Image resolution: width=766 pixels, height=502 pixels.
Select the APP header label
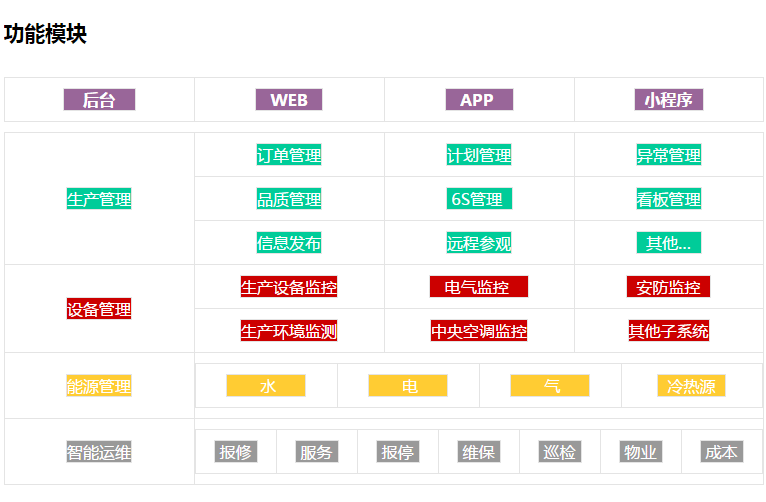[x=479, y=100]
